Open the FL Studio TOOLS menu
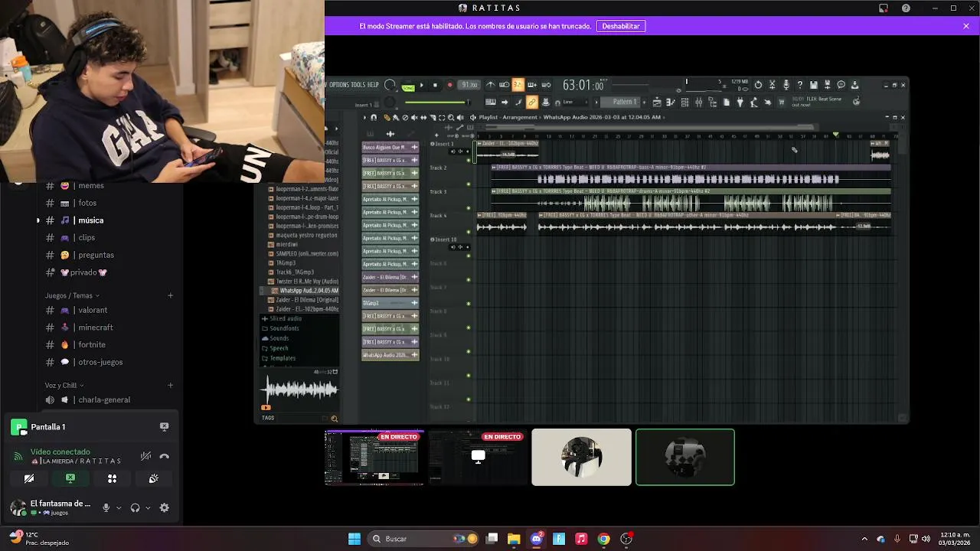The height and width of the screenshot is (551, 980). (x=358, y=85)
